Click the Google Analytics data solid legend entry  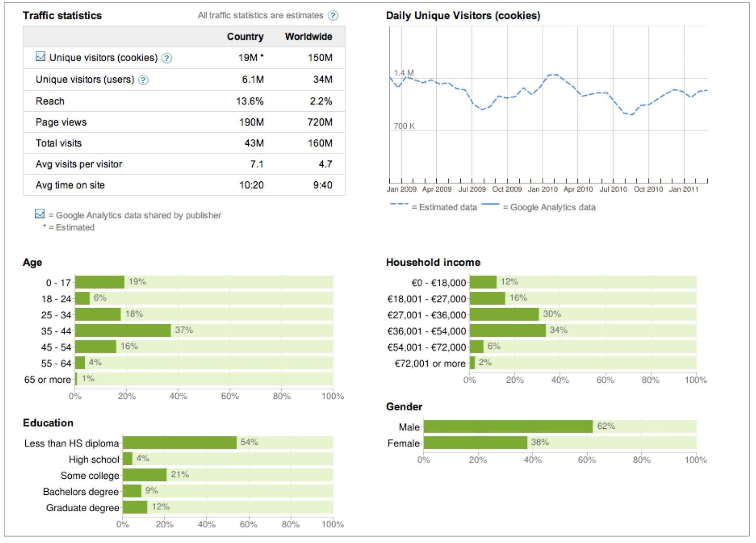coord(538,207)
